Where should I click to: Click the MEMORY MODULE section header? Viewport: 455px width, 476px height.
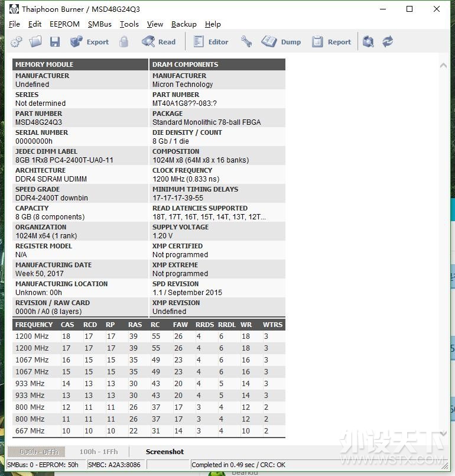point(80,64)
